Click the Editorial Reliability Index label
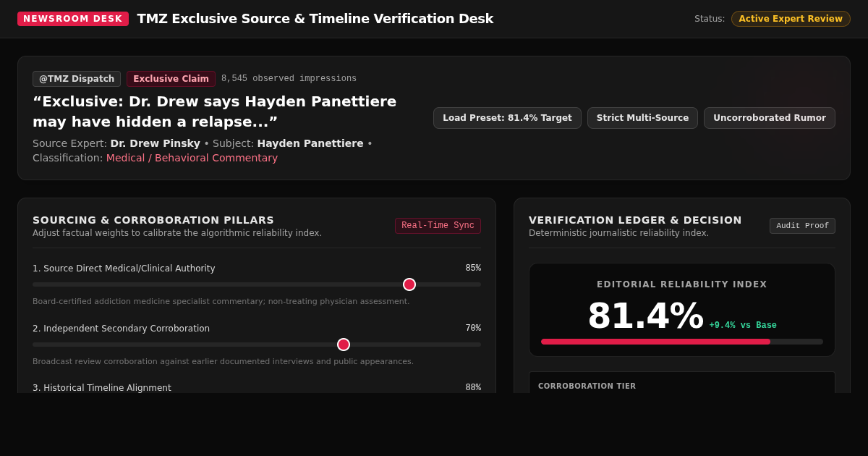The height and width of the screenshot is (456, 868). 682,284
